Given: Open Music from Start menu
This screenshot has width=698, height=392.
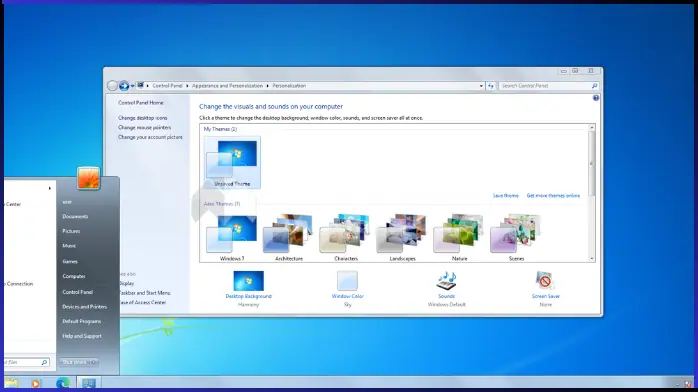Looking at the screenshot, I should click(x=69, y=246).
